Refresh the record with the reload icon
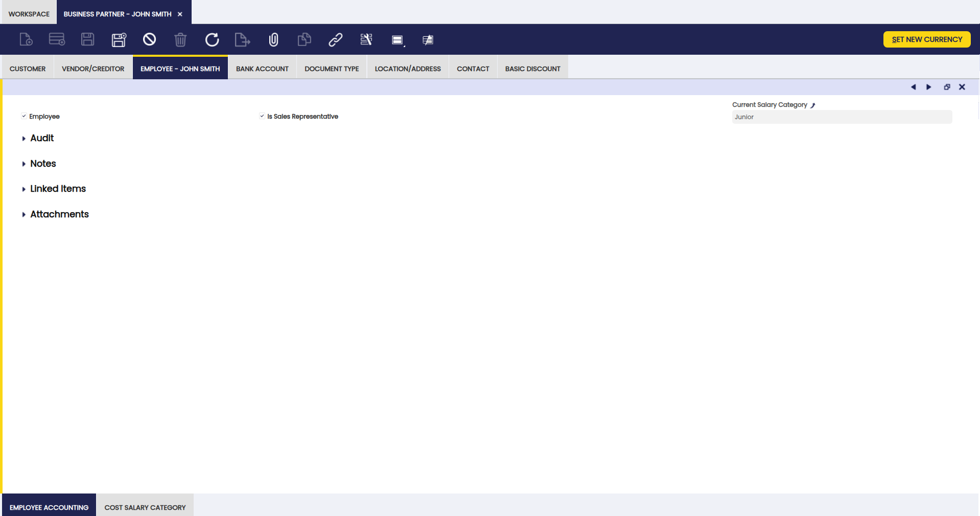 tap(212, 40)
